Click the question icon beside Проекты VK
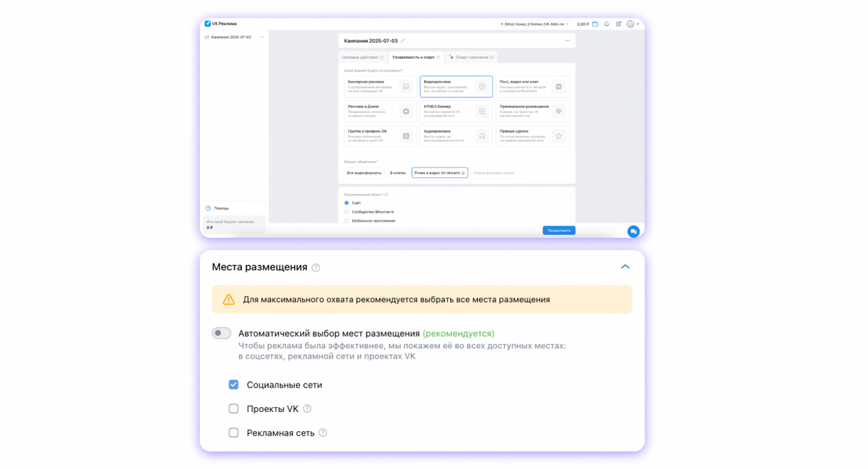The width and height of the screenshot is (868, 469). (x=307, y=409)
